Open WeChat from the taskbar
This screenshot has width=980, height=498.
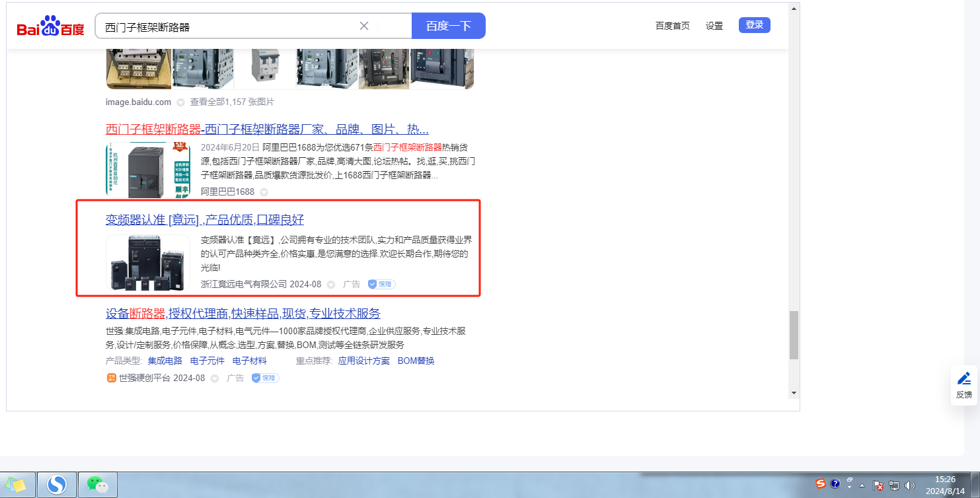(x=98, y=485)
